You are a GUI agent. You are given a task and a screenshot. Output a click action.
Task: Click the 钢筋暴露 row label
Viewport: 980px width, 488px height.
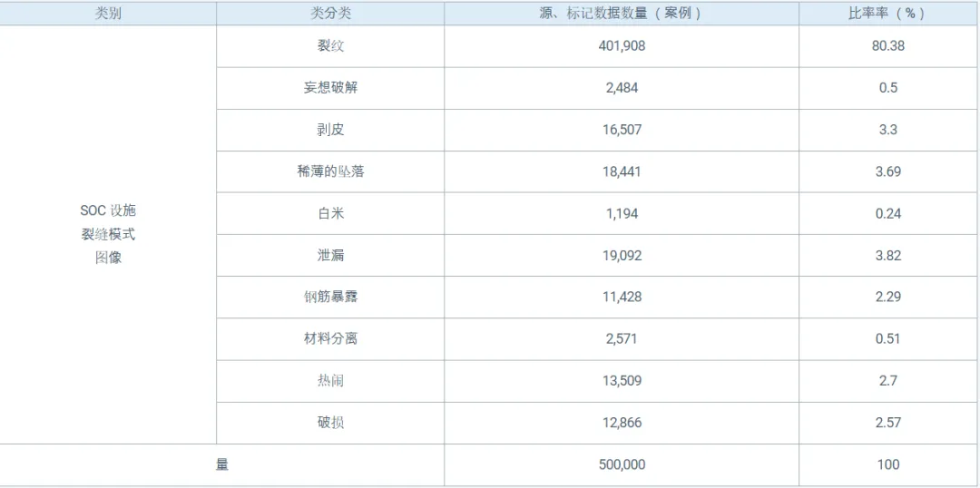click(x=330, y=297)
